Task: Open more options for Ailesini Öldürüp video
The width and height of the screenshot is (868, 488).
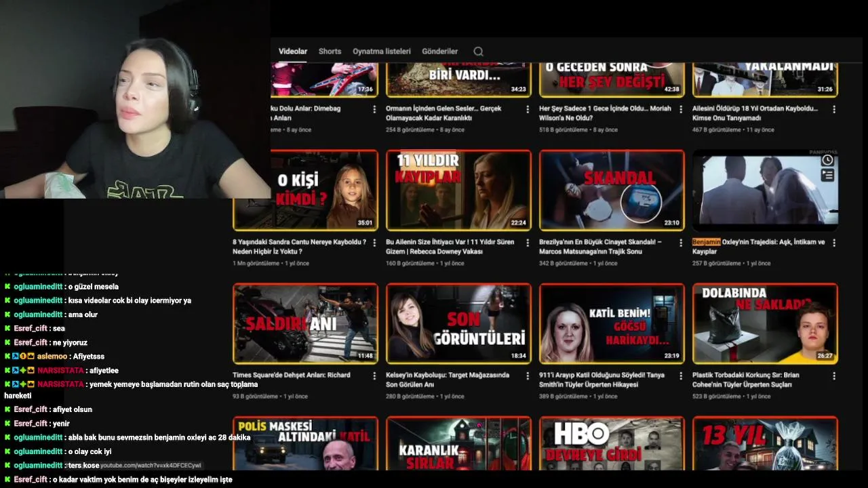Action: (834, 109)
